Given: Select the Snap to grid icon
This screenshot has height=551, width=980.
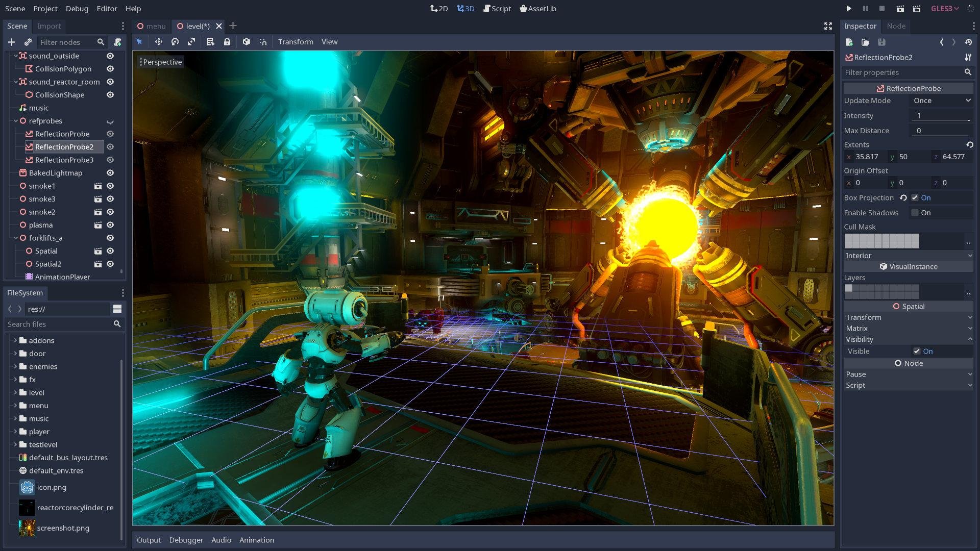Looking at the screenshot, I should click(x=263, y=42).
